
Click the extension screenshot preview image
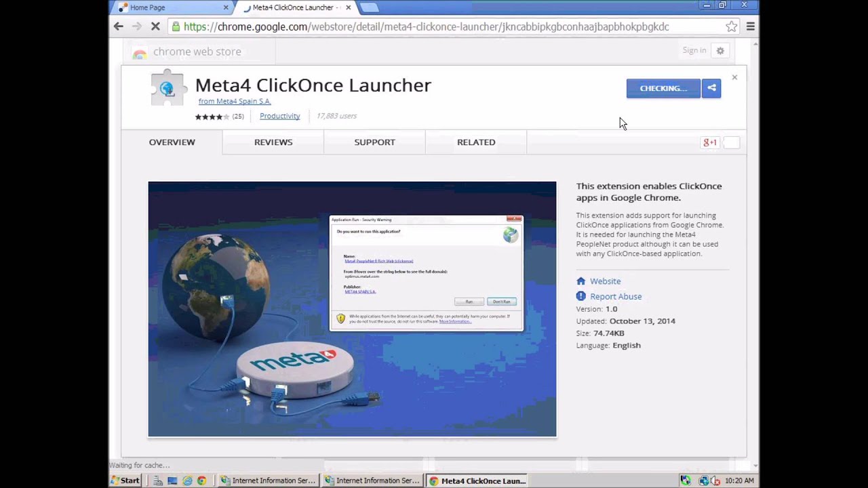click(x=352, y=309)
